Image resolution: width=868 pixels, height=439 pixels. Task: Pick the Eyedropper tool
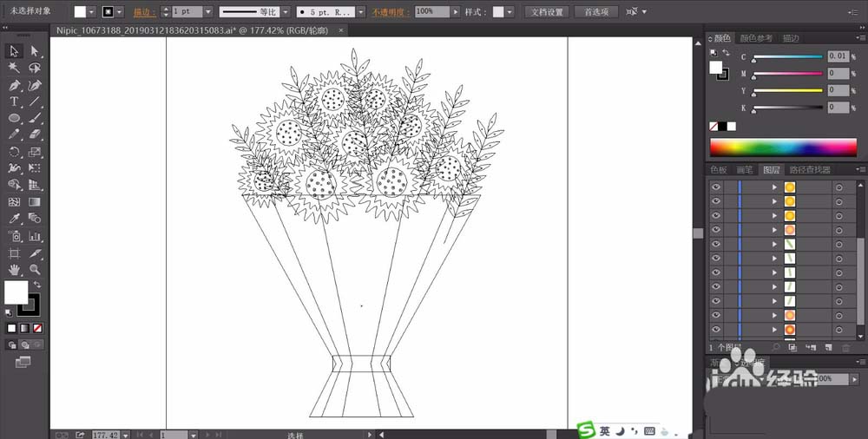pyautogui.click(x=15, y=219)
